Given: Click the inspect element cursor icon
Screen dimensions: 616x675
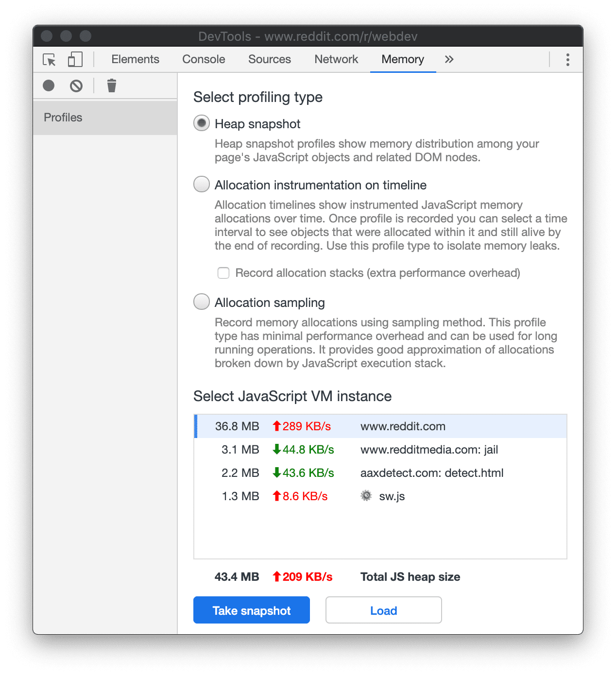Looking at the screenshot, I should pos(49,60).
